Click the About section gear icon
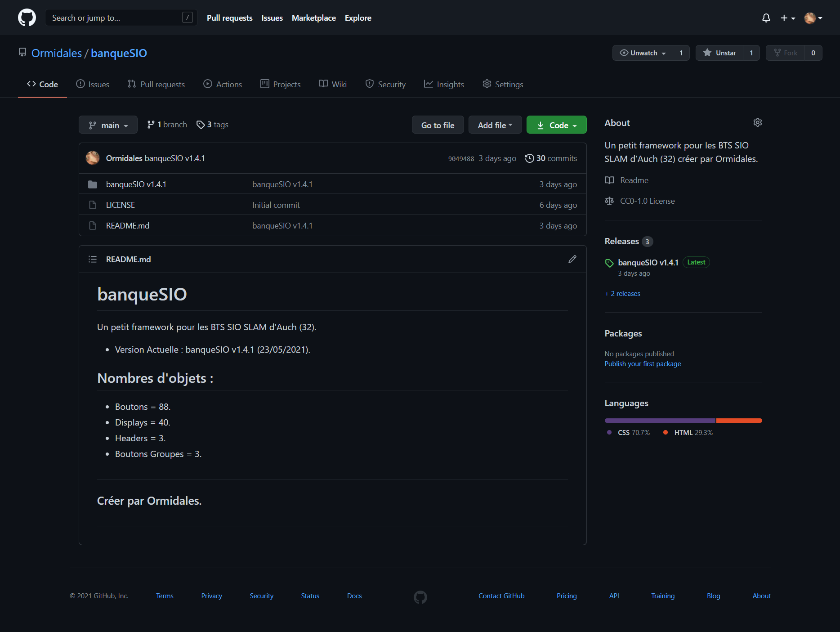This screenshot has height=632, width=840. click(758, 122)
